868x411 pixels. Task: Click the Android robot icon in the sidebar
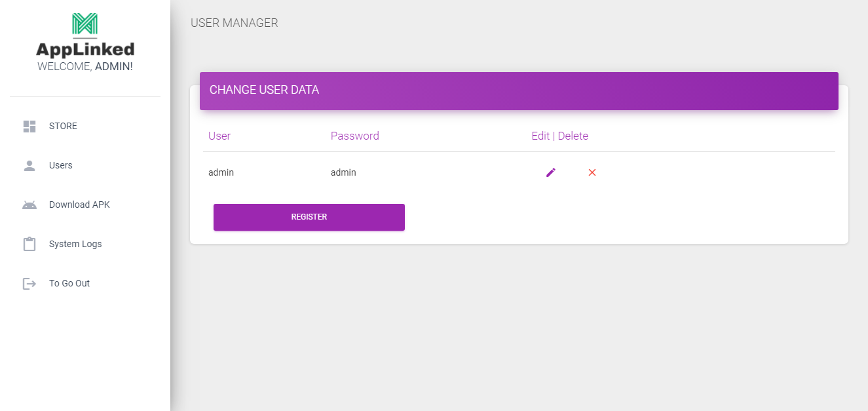29,205
